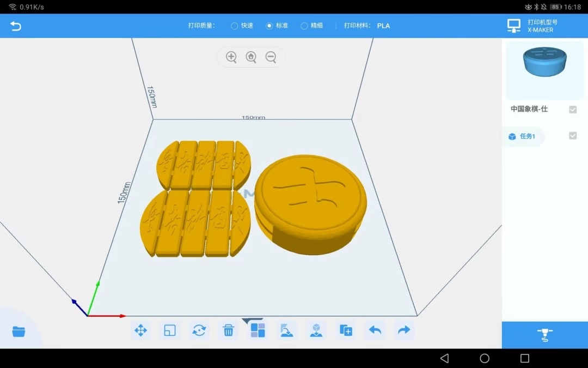Screen dimensions: 588x368
Task: Select the Move tool
Action: tap(140, 330)
